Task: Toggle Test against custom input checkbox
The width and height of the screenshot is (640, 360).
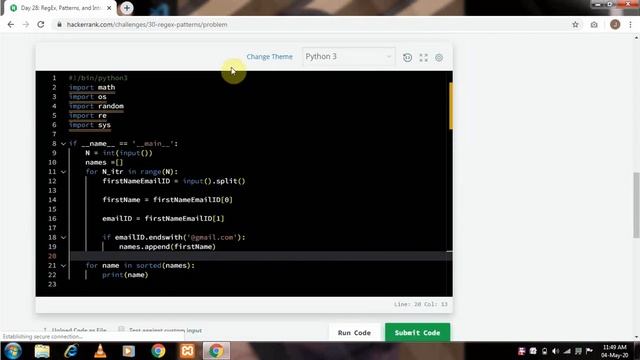Action: [121, 329]
